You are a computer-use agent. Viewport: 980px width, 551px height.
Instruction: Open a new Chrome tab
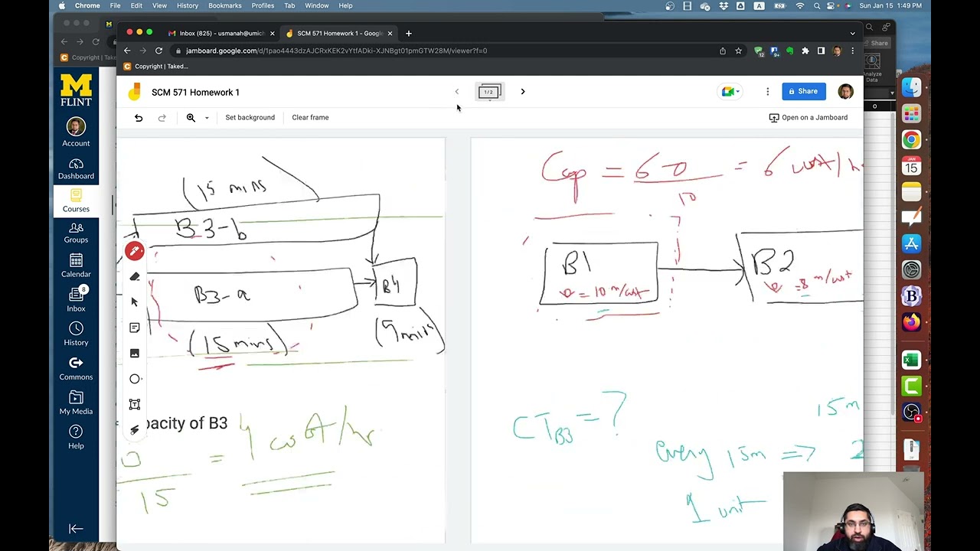[x=408, y=34]
